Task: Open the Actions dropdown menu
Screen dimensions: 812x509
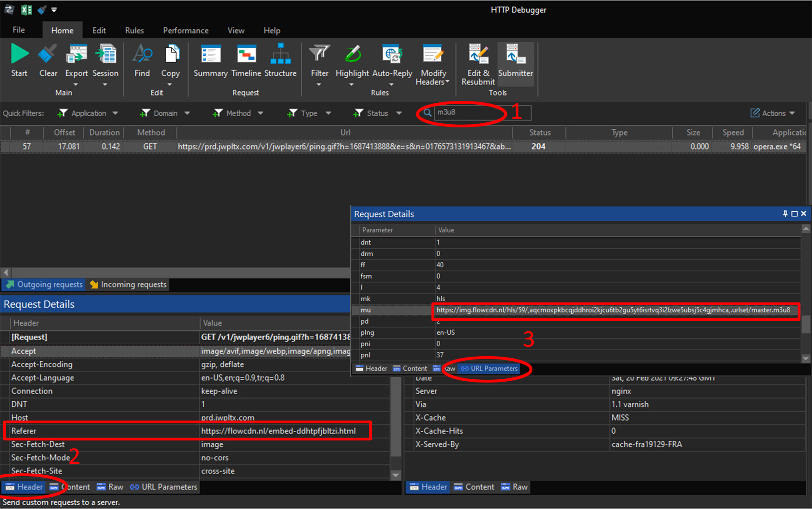Action: 773,113
